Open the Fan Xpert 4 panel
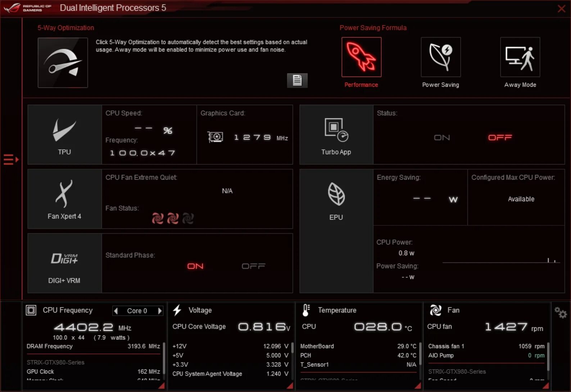The width and height of the screenshot is (571, 392). pyautogui.click(x=65, y=199)
